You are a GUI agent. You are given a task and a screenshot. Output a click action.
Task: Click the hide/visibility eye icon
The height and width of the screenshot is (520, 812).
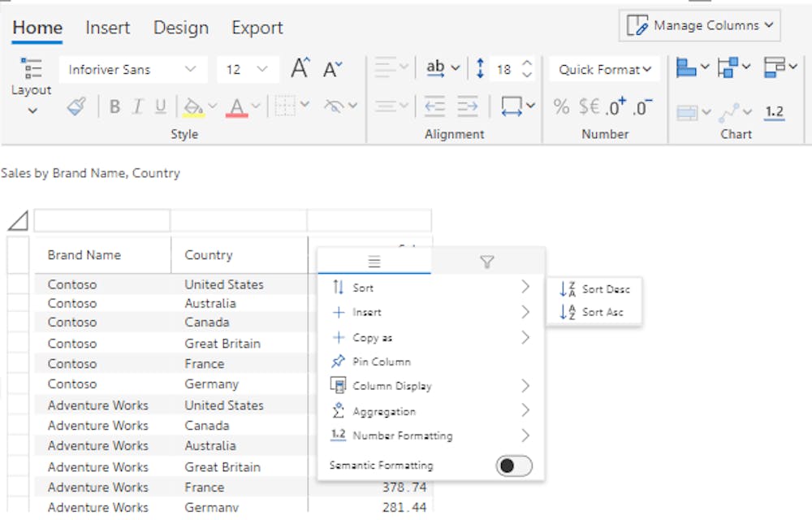334,106
